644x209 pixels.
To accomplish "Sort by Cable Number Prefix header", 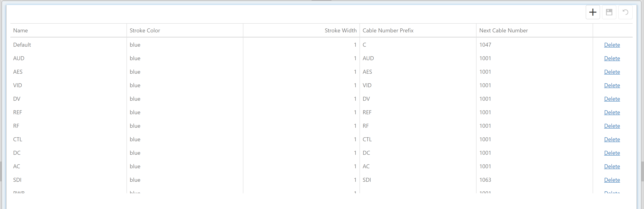I will (x=388, y=30).
